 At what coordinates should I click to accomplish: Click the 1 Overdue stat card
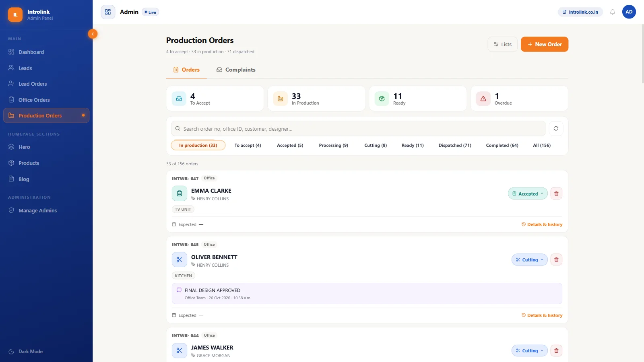pos(519,99)
